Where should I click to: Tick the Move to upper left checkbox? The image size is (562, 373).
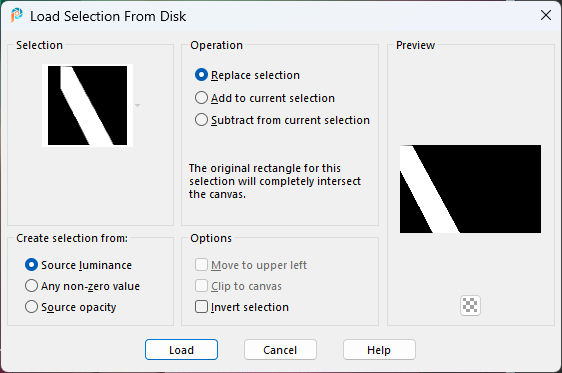251,265
